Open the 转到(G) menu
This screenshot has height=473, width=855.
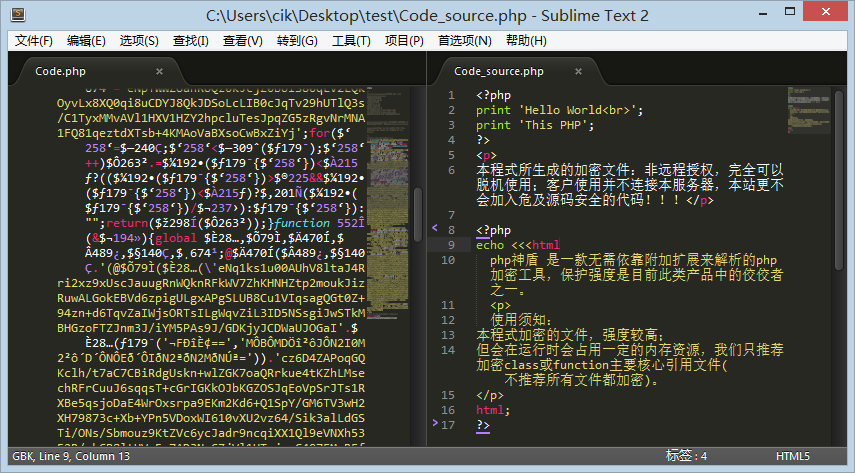[297, 41]
